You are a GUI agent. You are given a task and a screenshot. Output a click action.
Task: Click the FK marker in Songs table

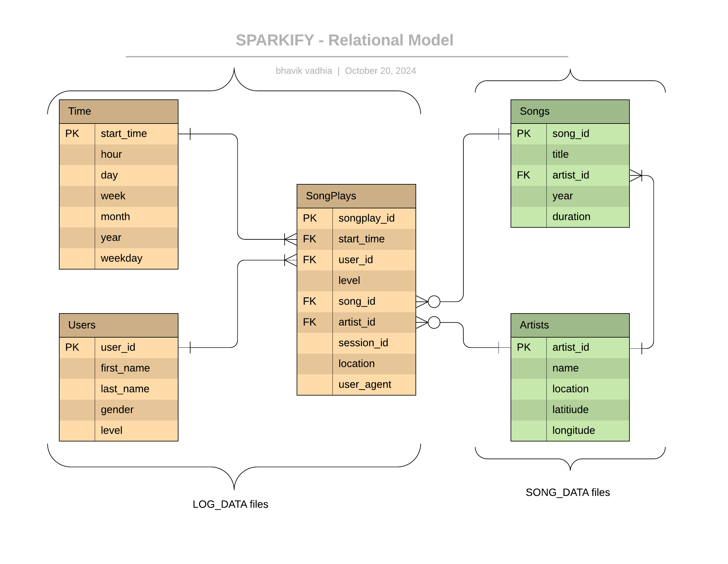point(523,175)
